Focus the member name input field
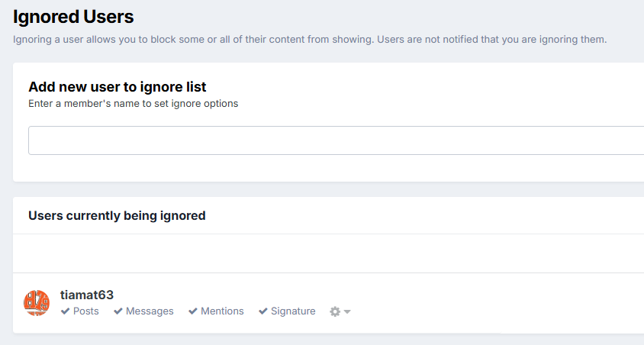 click(336, 140)
